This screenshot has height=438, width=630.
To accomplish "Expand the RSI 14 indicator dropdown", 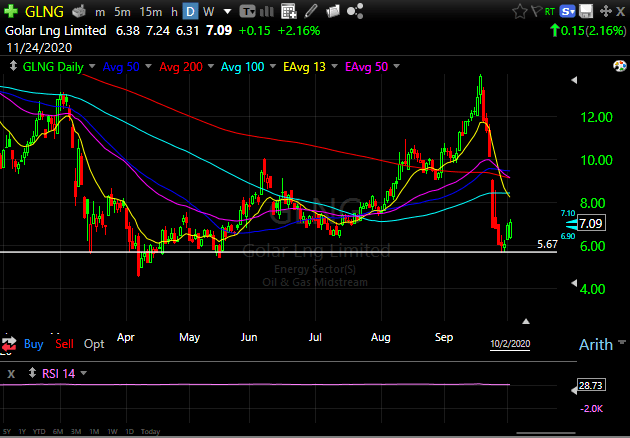I will tap(84, 373).
